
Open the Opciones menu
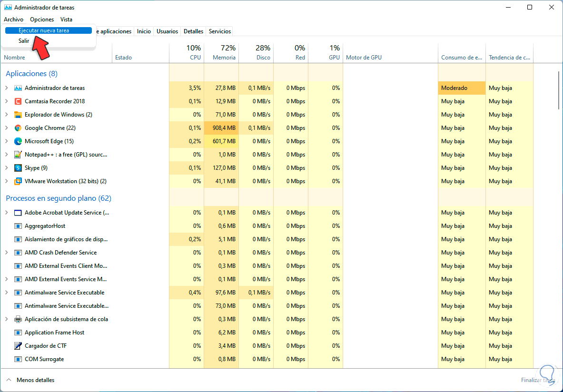point(42,20)
